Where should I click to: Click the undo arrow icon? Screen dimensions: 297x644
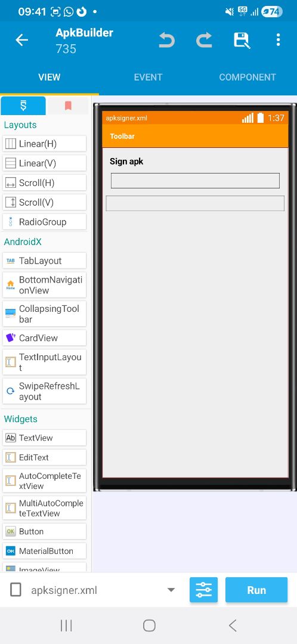pyautogui.click(x=167, y=41)
